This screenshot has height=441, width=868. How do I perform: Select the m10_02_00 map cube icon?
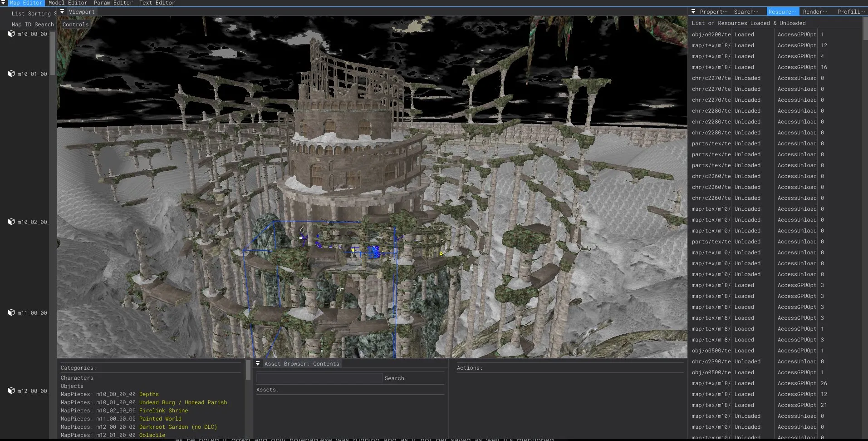pyautogui.click(x=11, y=222)
